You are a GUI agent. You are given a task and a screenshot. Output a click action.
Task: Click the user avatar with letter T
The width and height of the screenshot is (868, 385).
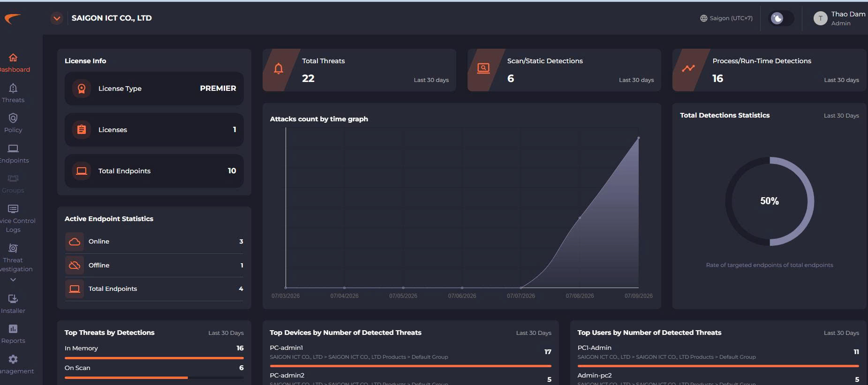coord(820,18)
